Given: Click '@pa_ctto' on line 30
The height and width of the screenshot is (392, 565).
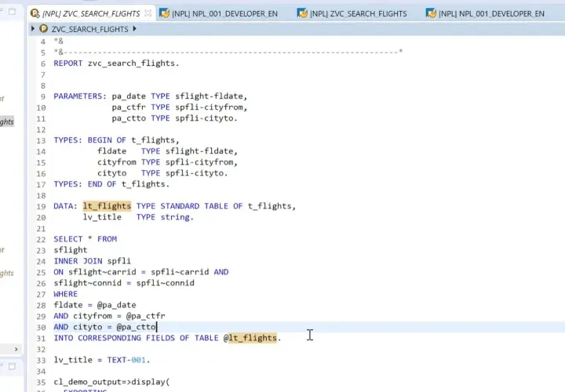Looking at the screenshot, I should coord(137,327).
